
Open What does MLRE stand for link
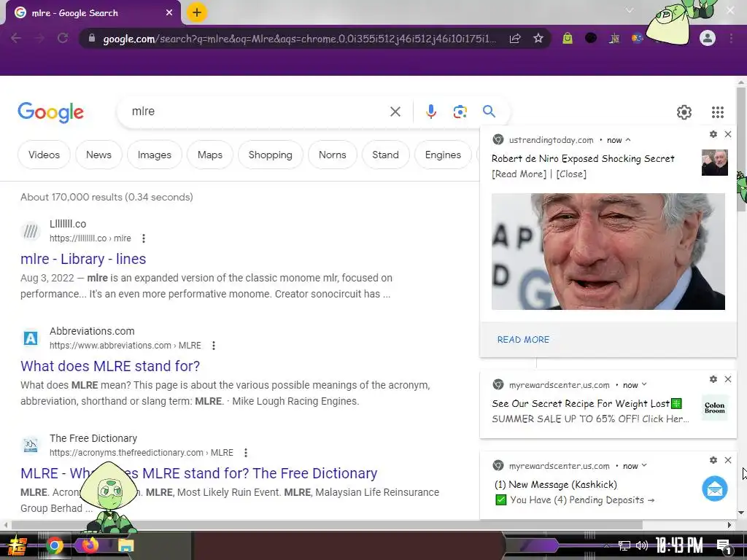[x=110, y=366]
